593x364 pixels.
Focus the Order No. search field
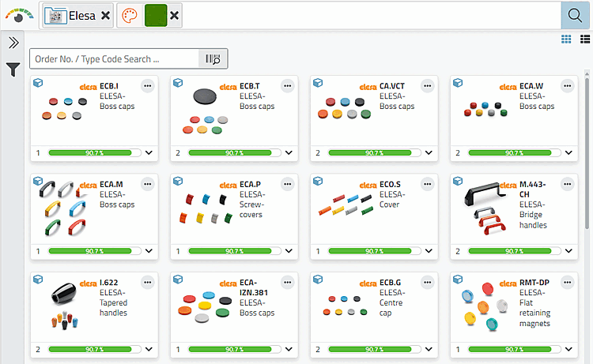[114, 59]
